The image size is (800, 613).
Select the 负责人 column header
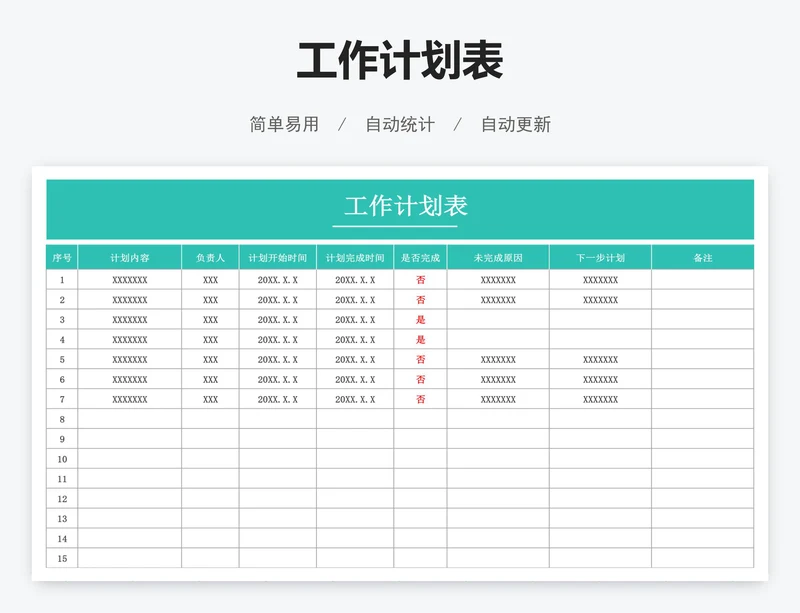click(210, 257)
